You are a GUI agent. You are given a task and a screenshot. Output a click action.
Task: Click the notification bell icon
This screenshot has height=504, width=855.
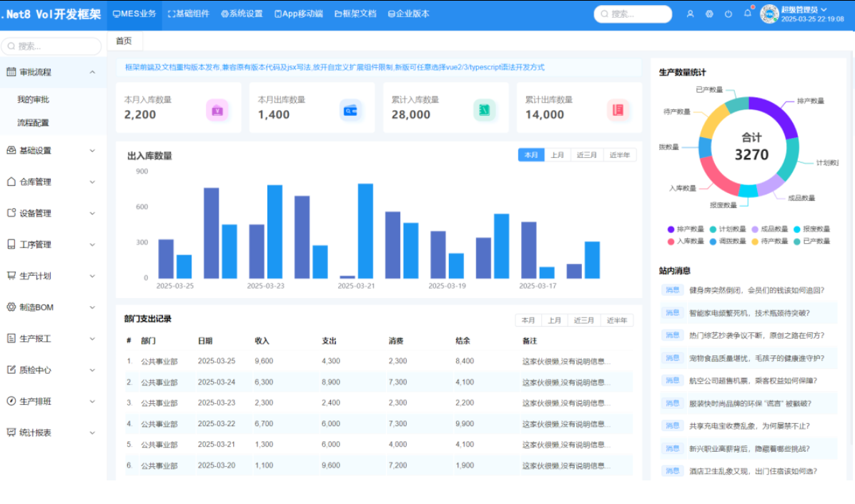pos(747,14)
